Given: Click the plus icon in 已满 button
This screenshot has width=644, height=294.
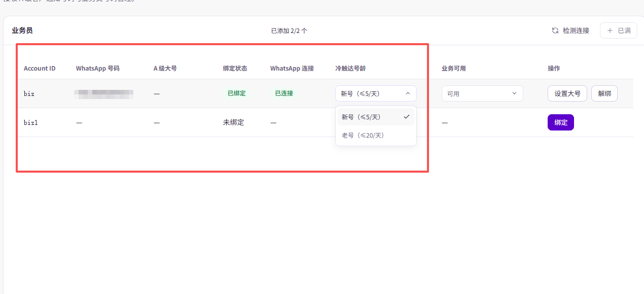Looking at the screenshot, I should 610,30.
